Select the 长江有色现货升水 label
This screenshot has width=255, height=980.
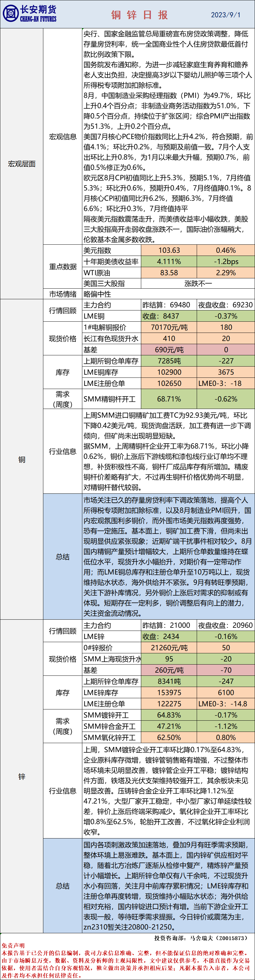(x=111, y=339)
